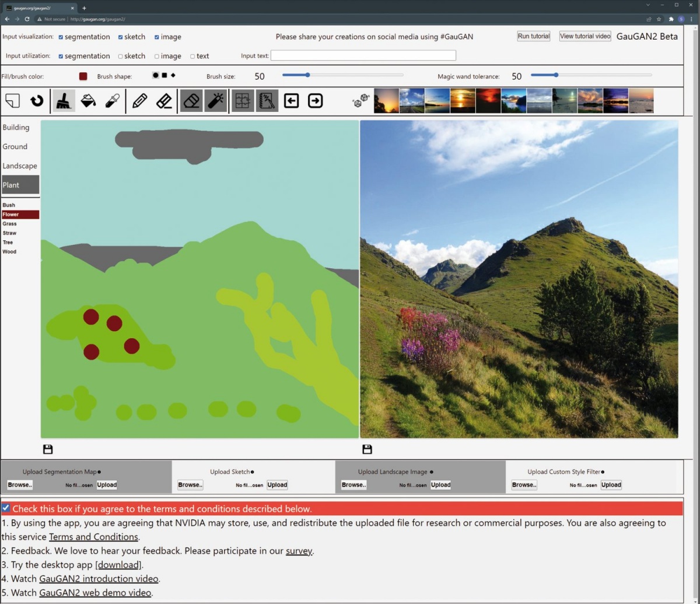Enable sketch input utilization checkbox

(x=121, y=57)
